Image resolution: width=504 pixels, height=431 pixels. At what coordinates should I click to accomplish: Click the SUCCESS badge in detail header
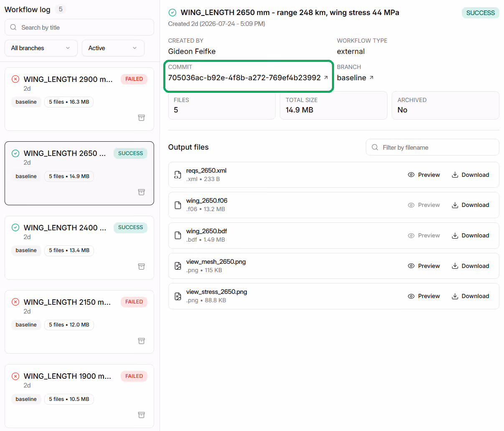[480, 13]
